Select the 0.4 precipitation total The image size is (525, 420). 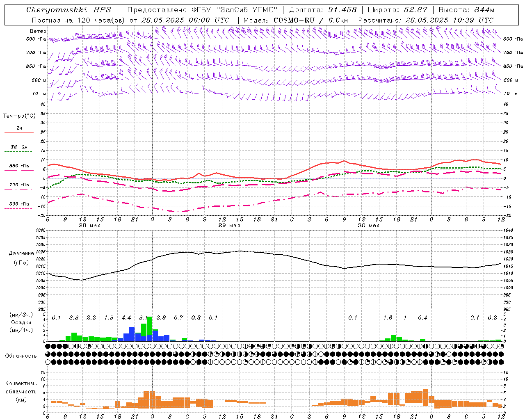tap(422, 317)
